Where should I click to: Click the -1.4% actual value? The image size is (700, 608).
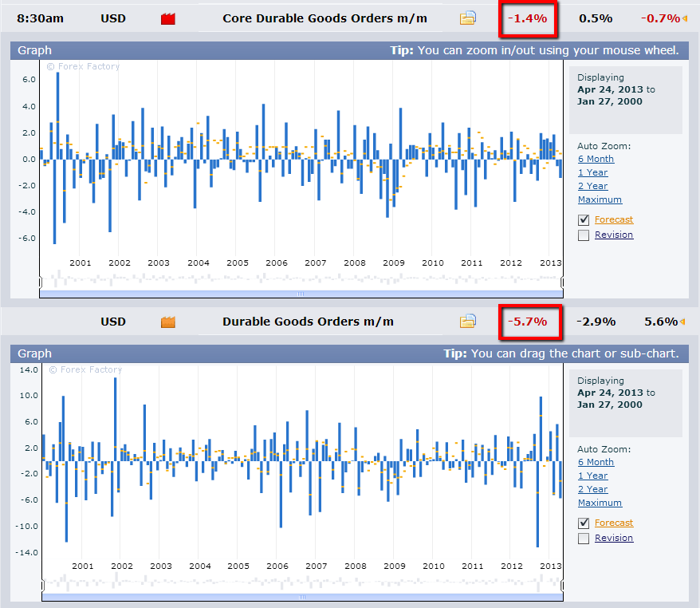[x=527, y=19]
